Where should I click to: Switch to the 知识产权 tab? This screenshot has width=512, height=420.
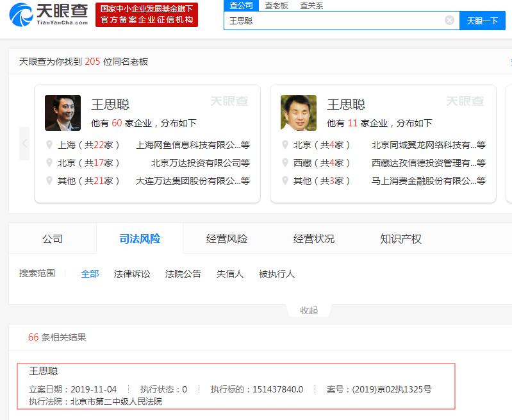(x=401, y=239)
